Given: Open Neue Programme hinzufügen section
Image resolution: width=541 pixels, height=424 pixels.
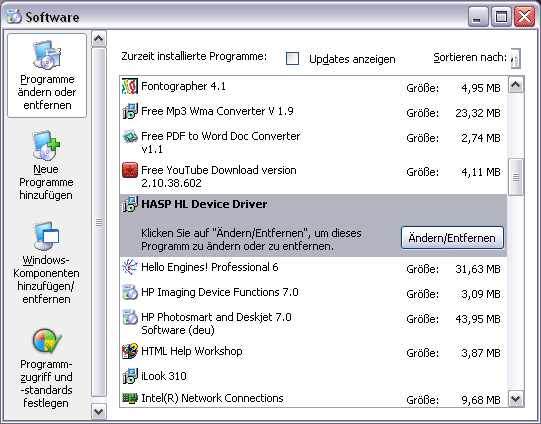Looking at the screenshot, I should [x=46, y=165].
